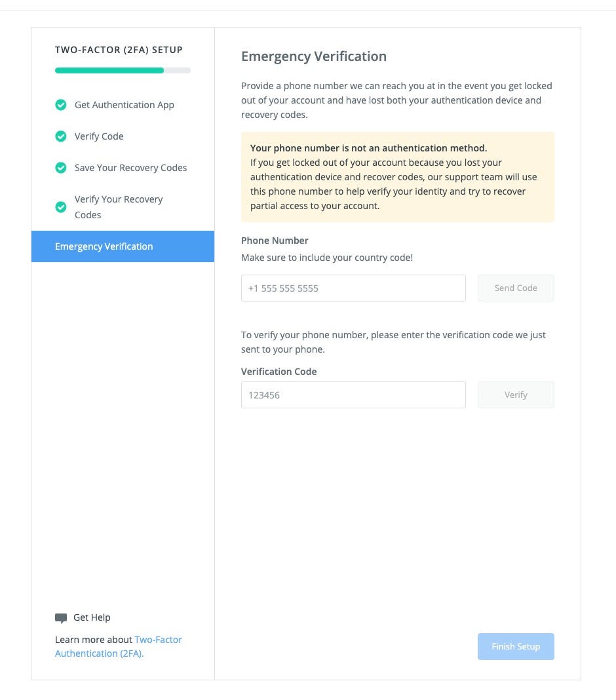This screenshot has height=700, width=616.
Task: Open the Get Authentication App step
Action: pos(124,105)
